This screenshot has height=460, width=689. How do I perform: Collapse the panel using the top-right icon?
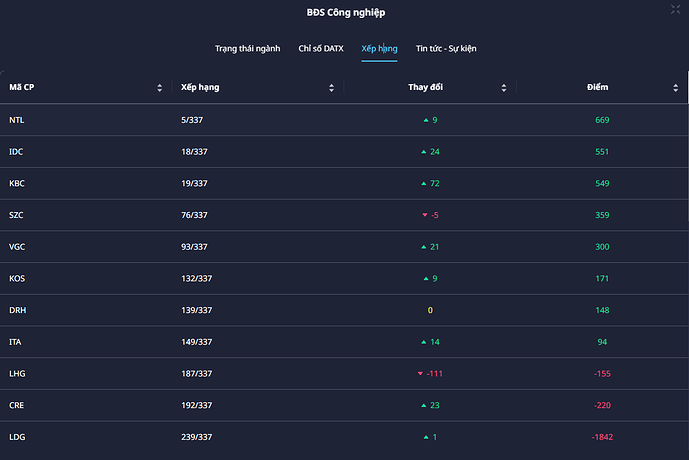675,9
